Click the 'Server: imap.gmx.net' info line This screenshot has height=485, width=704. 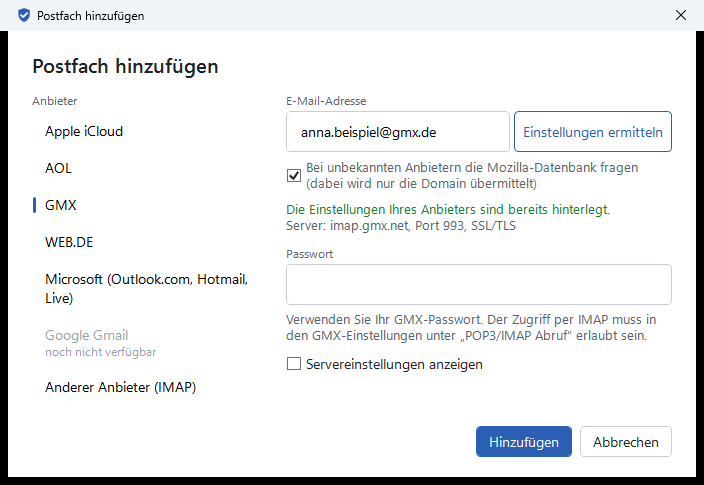(x=401, y=225)
